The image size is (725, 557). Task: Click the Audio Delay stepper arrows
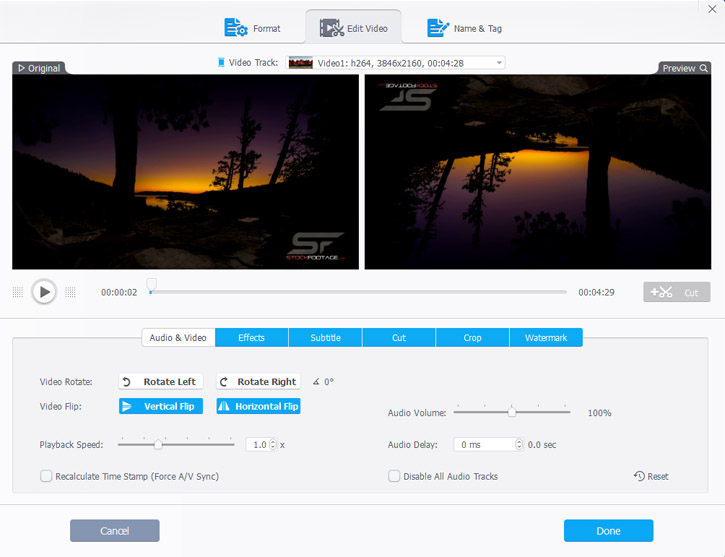click(x=519, y=445)
